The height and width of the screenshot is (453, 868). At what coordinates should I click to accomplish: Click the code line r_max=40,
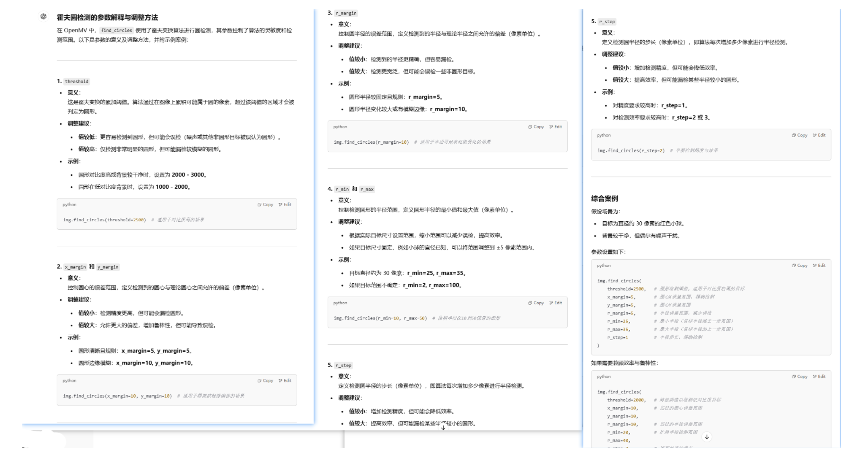point(619,441)
